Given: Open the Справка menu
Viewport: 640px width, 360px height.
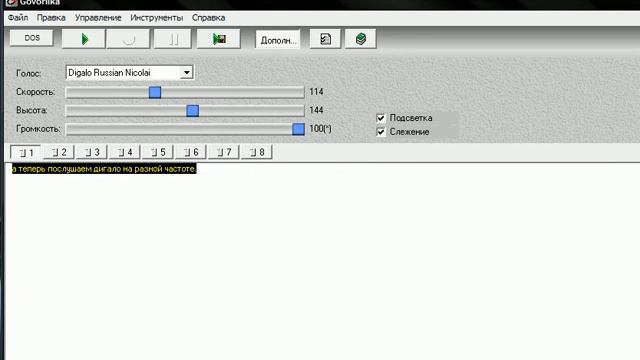Looking at the screenshot, I should click(209, 18).
